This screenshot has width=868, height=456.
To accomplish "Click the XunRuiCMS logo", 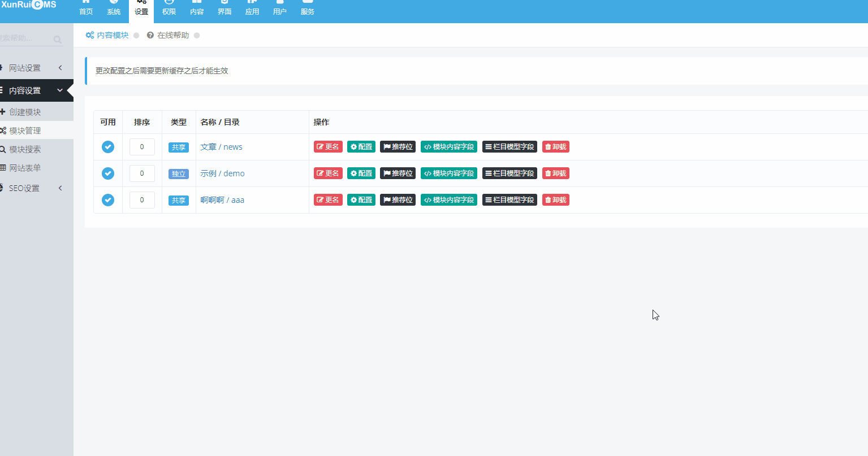I will tap(28, 5).
